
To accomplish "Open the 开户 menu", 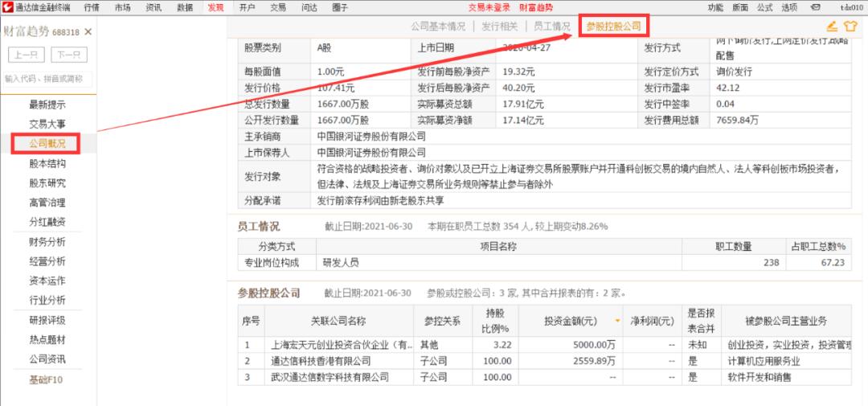I will [x=247, y=7].
